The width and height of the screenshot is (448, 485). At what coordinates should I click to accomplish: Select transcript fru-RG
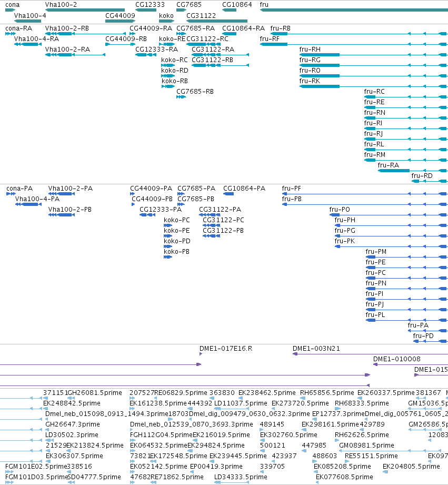(310, 60)
